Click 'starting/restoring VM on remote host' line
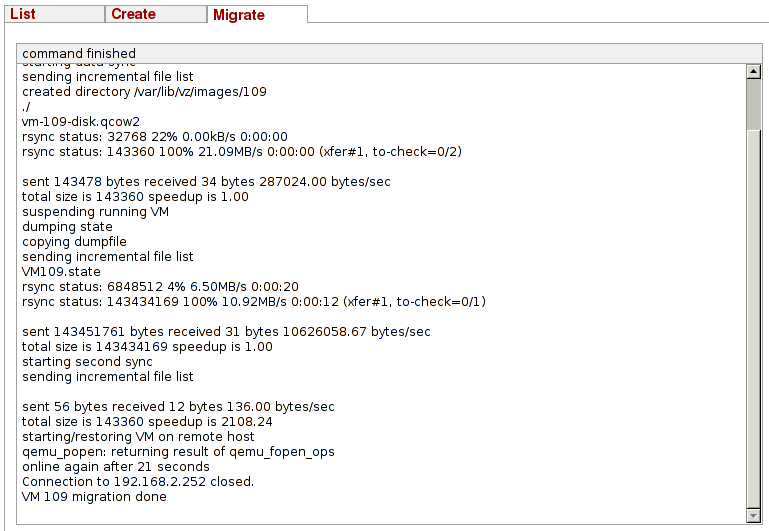 (x=138, y=436)
